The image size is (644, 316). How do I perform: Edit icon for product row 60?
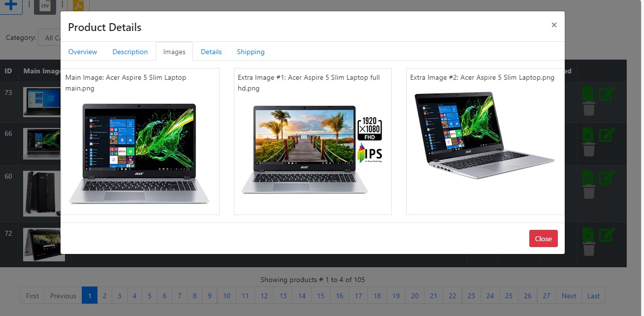[607, 178]
